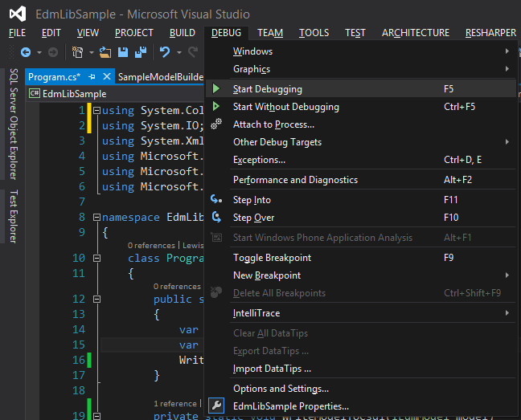Click the wrench icon beside EdmLibSample Properties
521x420 pixels.
click(x=216, y=406)
